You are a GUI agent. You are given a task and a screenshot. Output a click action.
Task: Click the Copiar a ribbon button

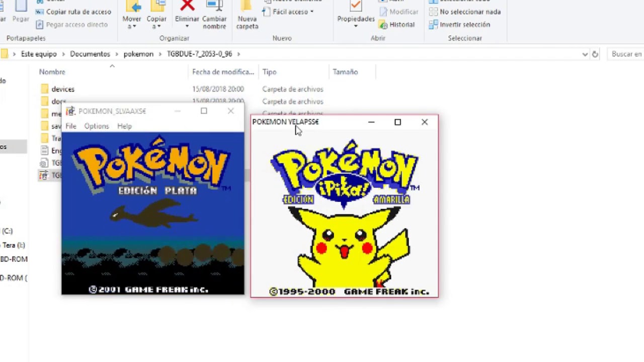(x=156, y=15)
